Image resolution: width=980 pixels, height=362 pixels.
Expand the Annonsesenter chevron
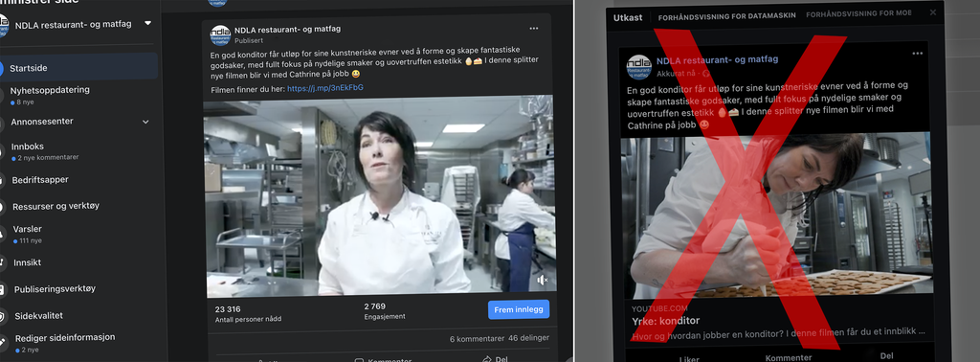click(x=145, y=122)
